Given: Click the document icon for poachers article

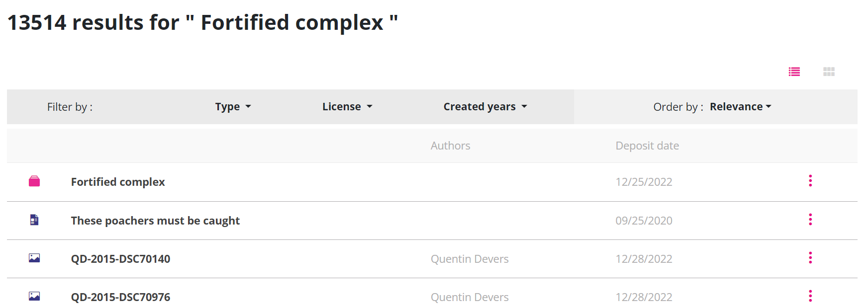Looking at the screenshot, I should [34, 220].
